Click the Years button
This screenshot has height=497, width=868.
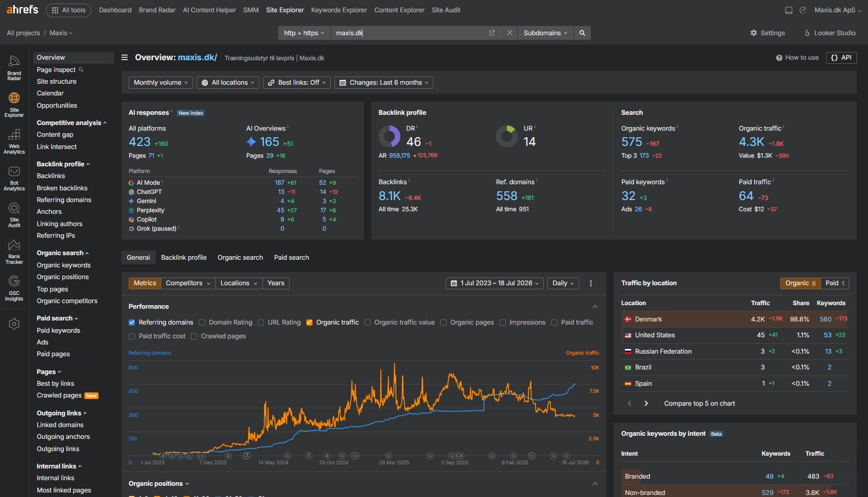276,283
